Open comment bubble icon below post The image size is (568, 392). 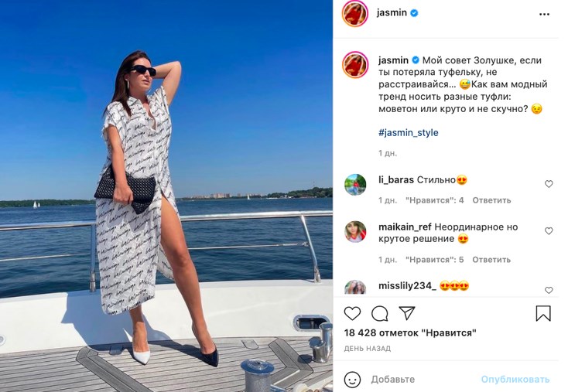click(x=380, y=313)
